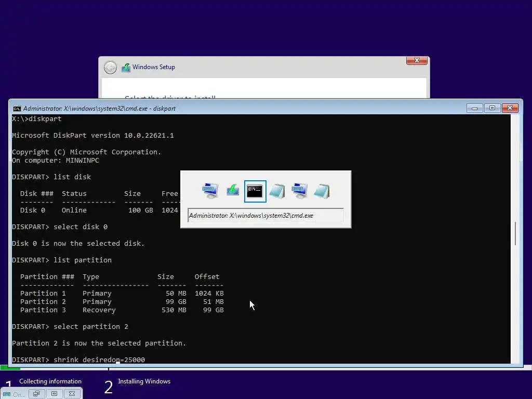
Task: Click the 'select partition 2' command text
Action: click(x=91, y=326)
